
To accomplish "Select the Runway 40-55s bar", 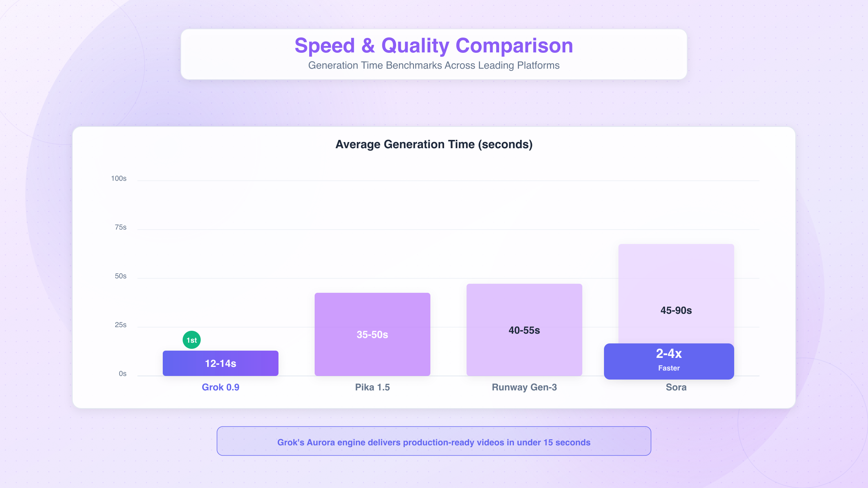I will (524, 330).
